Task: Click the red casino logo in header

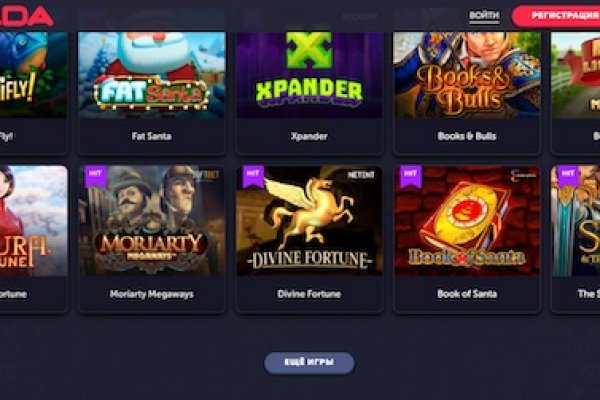Action: click(x=26, y=15)
